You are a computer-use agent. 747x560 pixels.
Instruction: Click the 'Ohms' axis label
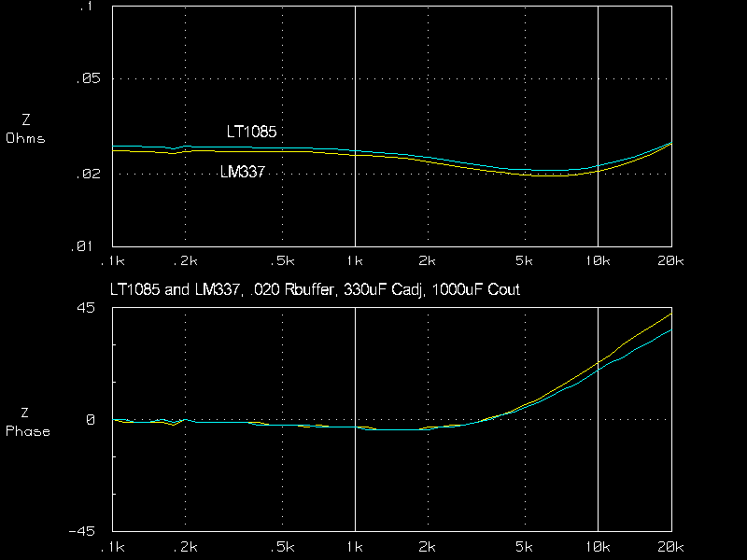click(25, 138)
